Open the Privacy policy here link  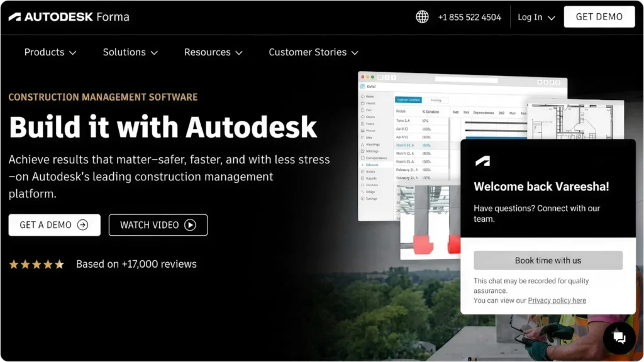click(x=557, y=300)
